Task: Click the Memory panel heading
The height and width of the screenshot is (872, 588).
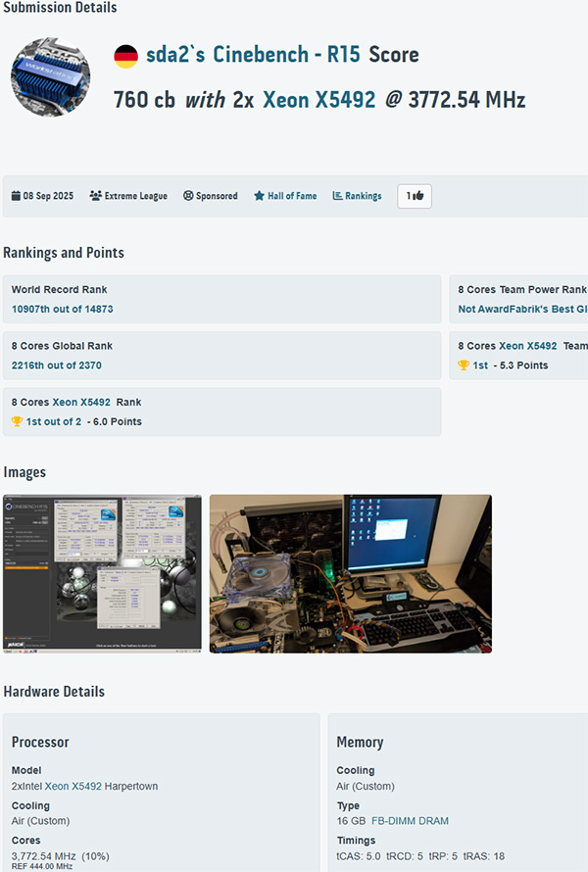Action: coord(360,743)
